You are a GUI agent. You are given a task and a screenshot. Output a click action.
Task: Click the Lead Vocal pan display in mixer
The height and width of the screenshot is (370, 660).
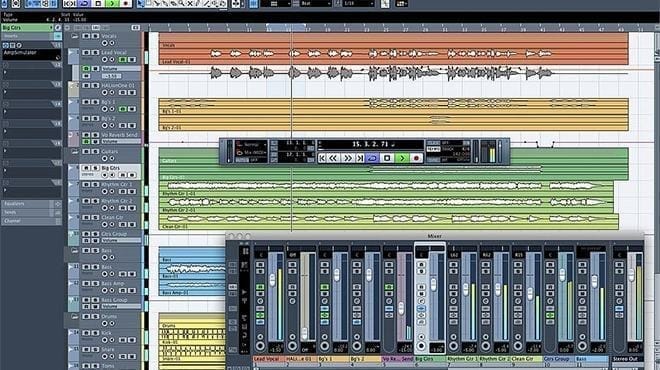click(x=260, y=254)
